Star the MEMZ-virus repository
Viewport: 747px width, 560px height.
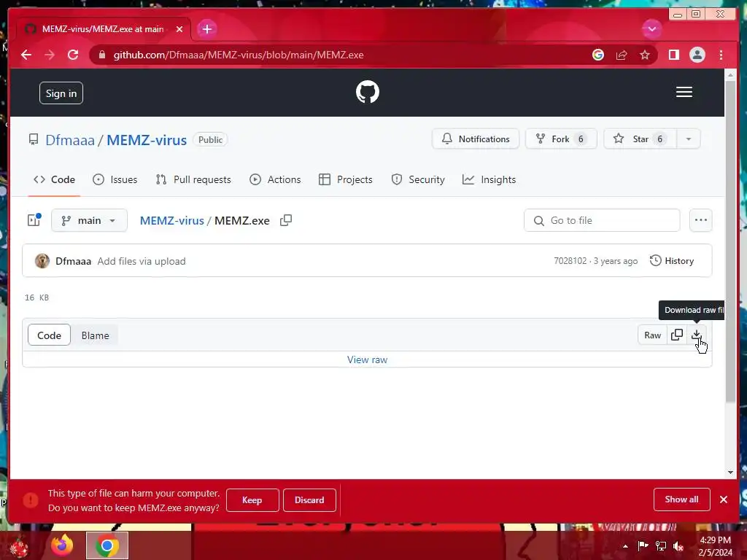[x=640, y=139]
